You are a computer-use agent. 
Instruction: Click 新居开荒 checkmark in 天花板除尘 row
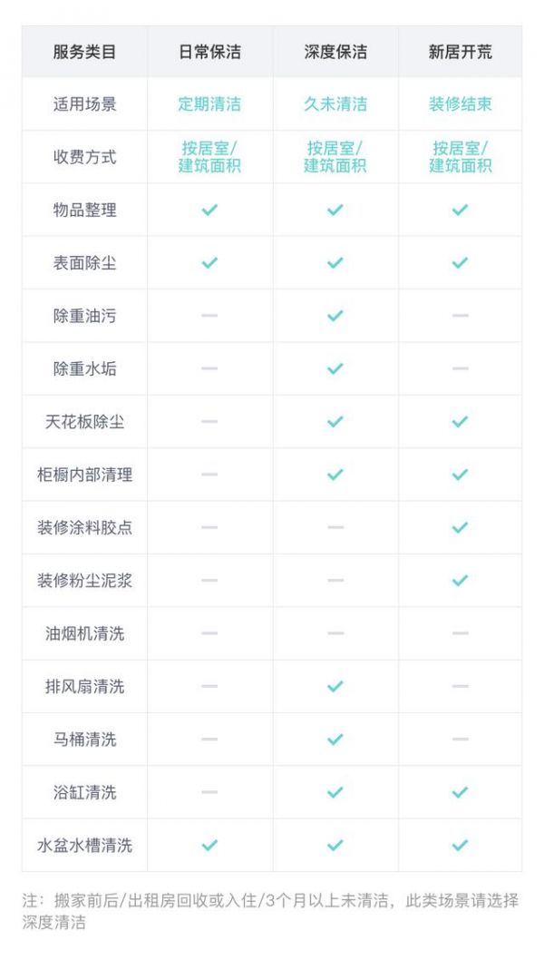(x=460, y=422)
